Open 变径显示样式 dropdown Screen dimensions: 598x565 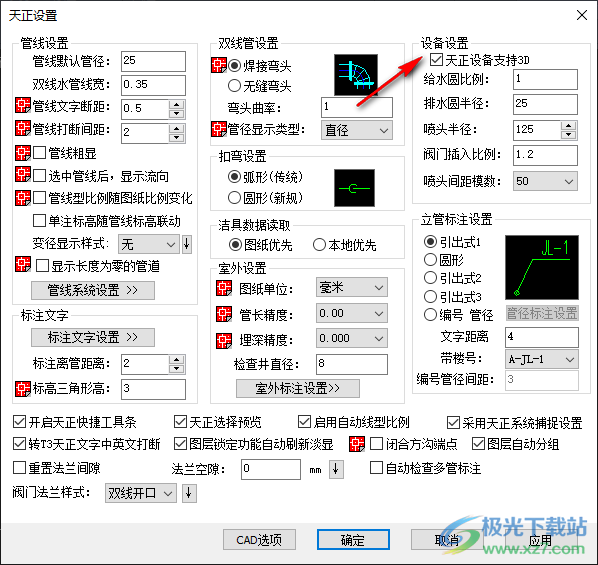coord(149,244)
